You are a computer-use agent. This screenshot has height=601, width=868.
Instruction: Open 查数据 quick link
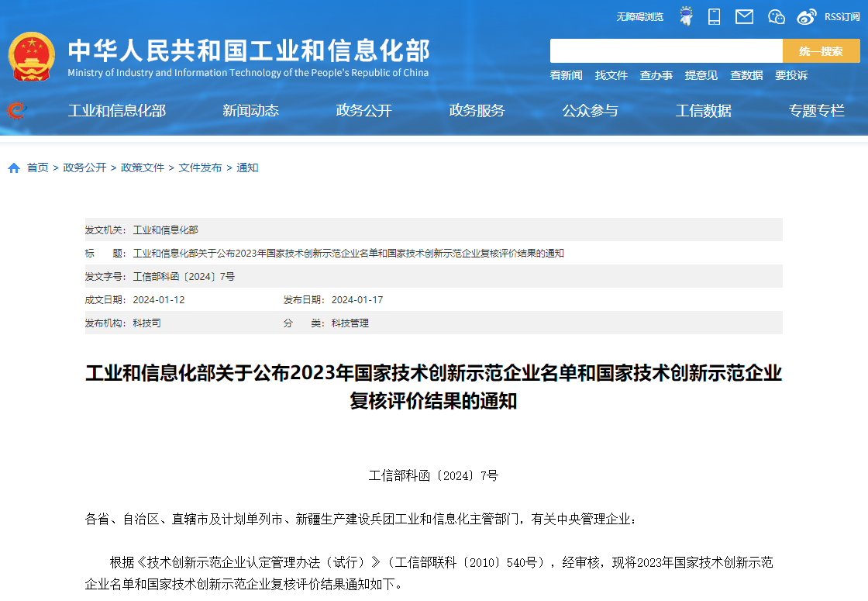point(746,75)
